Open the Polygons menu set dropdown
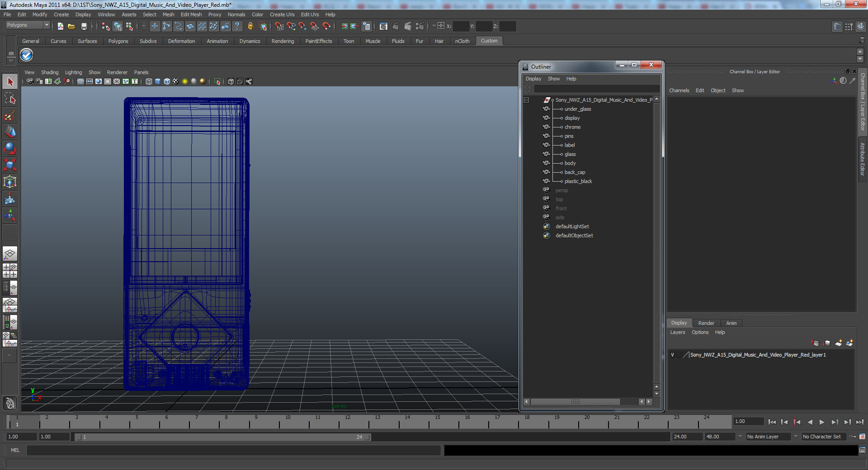868x470 pixels. coord(28,25)
